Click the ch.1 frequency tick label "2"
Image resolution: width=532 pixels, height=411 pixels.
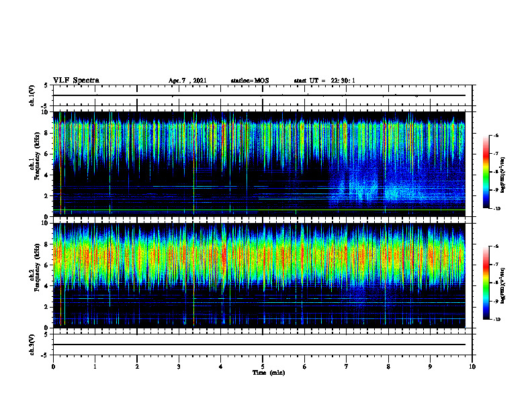click(46, 196)
